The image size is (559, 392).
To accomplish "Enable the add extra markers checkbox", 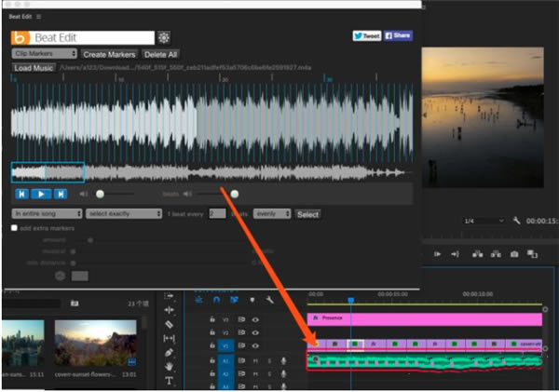I will (x=15, y=227).
